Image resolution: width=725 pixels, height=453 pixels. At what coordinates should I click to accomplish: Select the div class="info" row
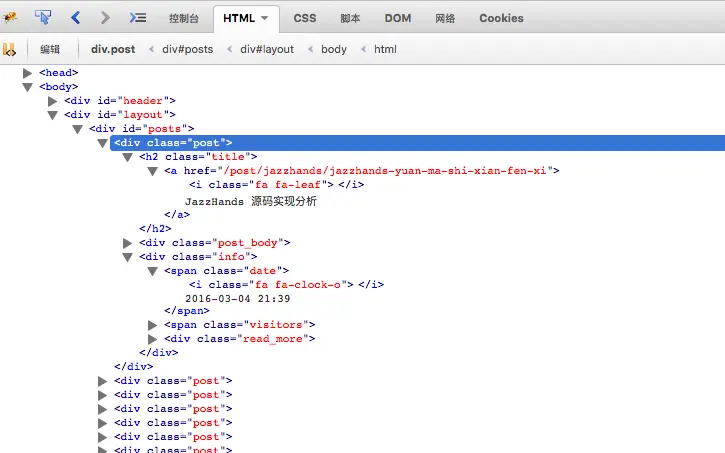(198, 257)
